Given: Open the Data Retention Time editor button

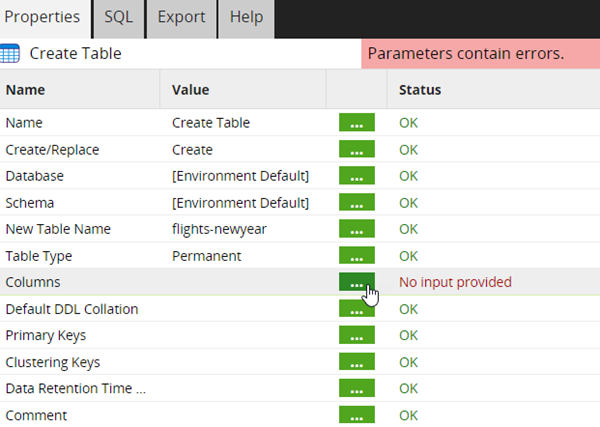Looking at the screenshot, I should 357,388.
